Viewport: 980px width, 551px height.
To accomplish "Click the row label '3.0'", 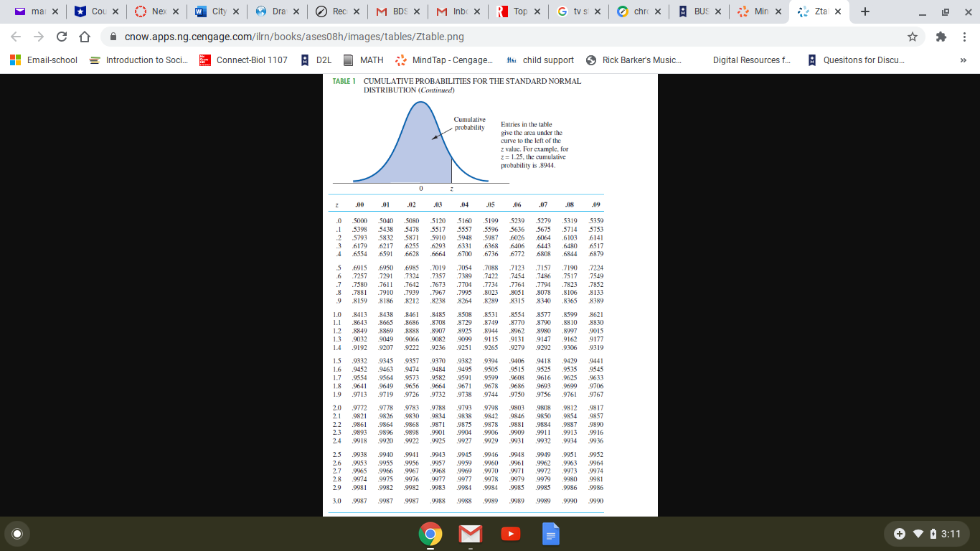I will coord(337,501).
